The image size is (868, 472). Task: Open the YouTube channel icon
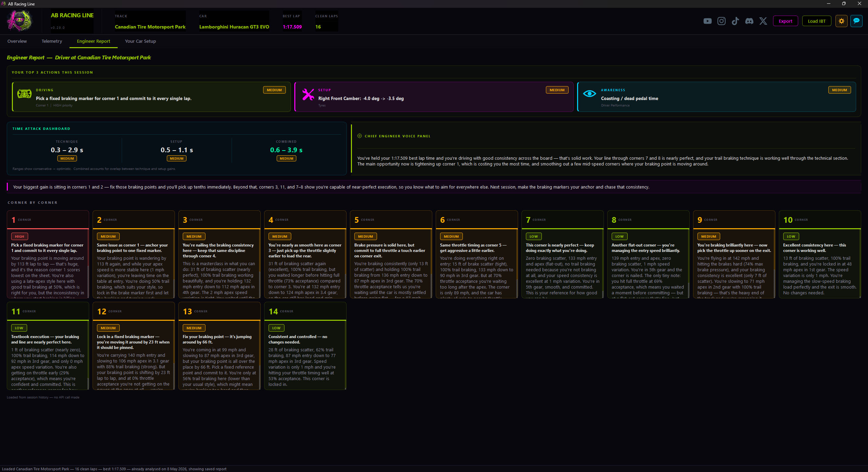[x=707, y=21]
